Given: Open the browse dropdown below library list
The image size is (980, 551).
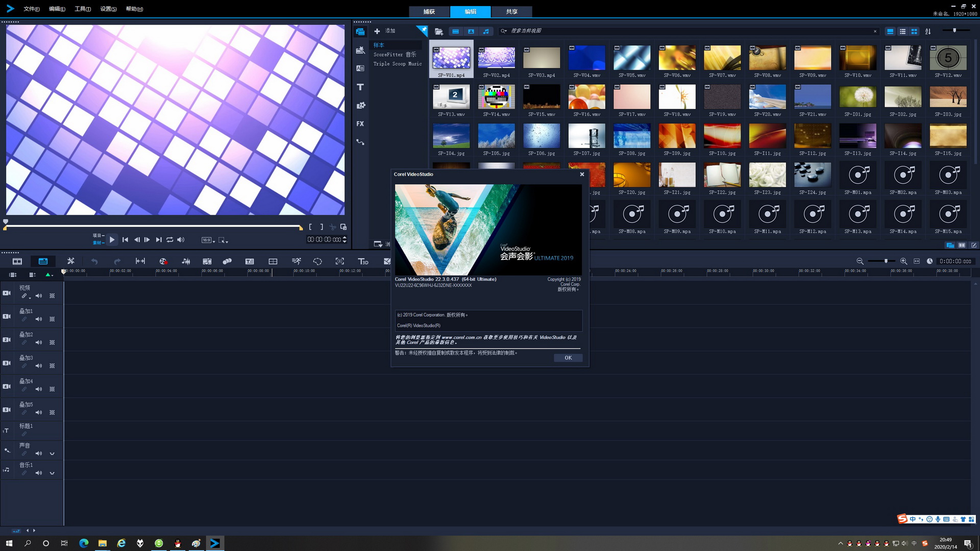Looking at the screenshot, I should point(378,244).
